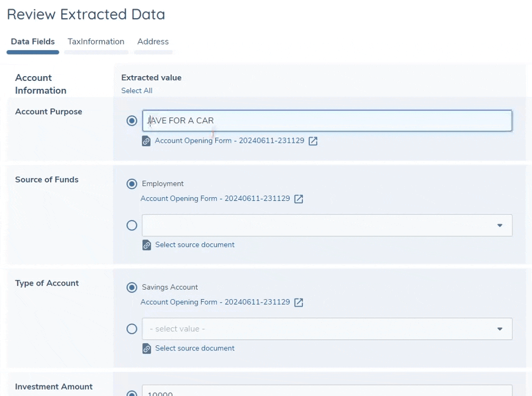Select the Savings Account radio button
This screenshot has height=396, width=532.
[x=132, y=287]
